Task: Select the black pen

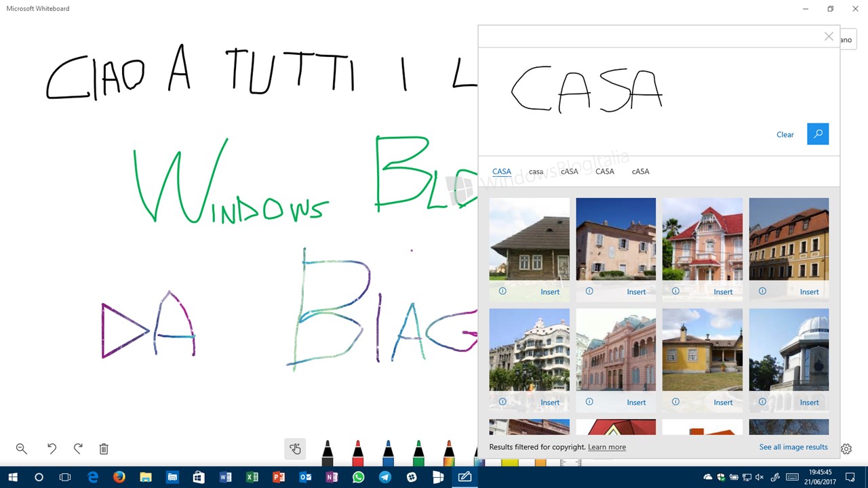Action: coord(328,452)
